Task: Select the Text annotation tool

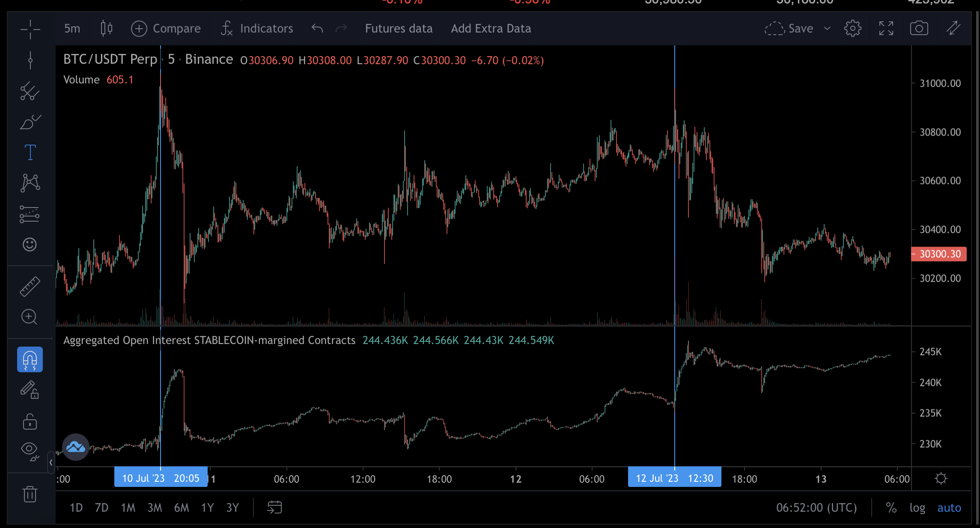Action: pos(30,152)
